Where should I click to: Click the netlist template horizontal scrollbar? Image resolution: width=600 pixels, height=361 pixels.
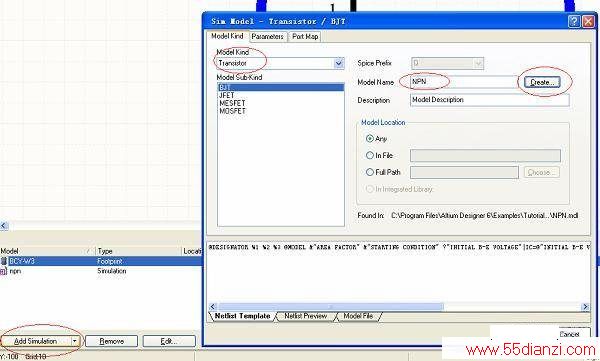pyautogui.click(x=399, y=306)
